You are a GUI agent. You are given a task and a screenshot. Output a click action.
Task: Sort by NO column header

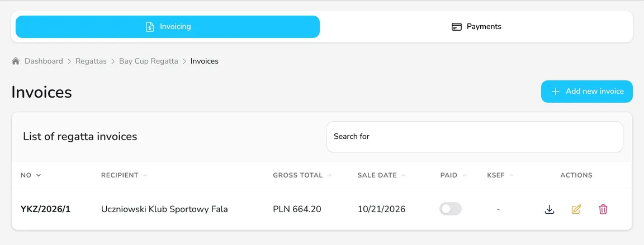coord(31,175)
